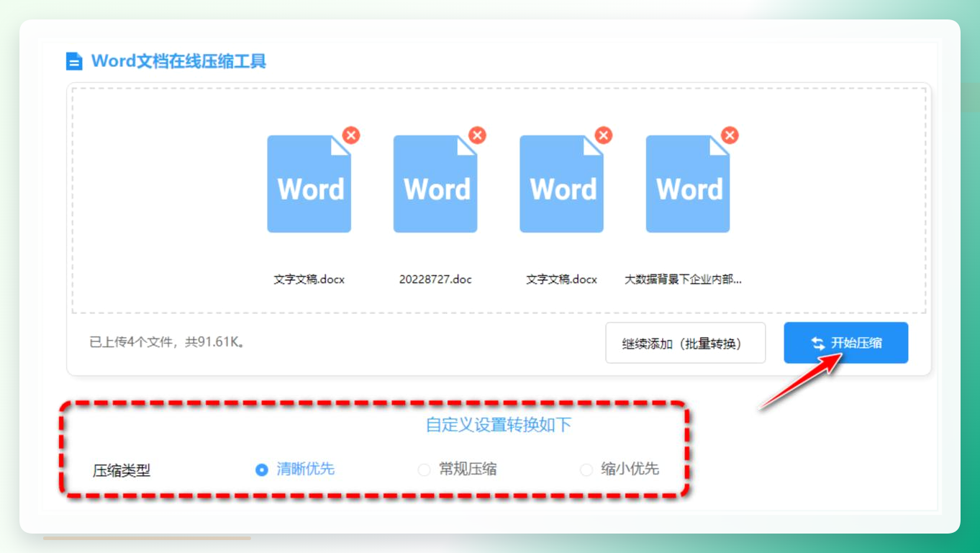
Task: Delete the leftmost 文字文稿.docx file
Action: pos(351,135)
